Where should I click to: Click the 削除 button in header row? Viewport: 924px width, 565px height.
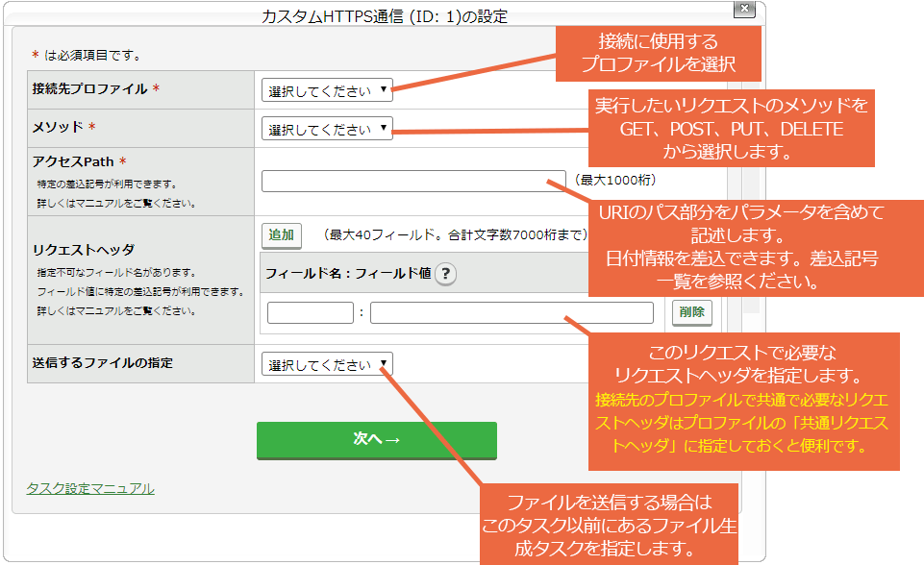tap(692, 312)
